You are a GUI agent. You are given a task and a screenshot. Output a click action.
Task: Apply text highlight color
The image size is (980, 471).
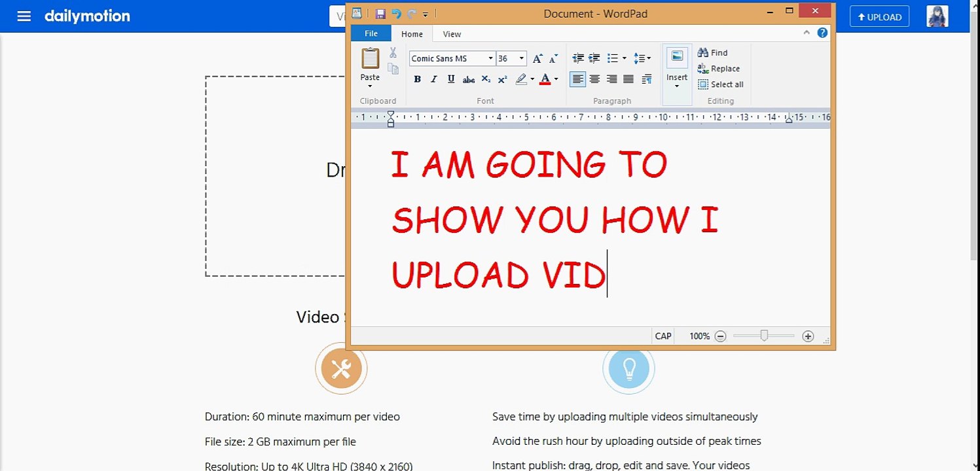point(521,79)
